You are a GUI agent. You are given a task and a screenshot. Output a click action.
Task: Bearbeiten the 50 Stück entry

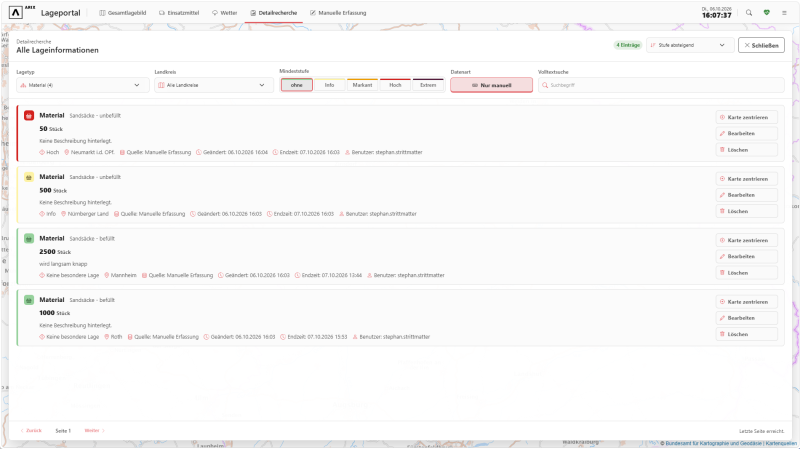click(746, 133)
